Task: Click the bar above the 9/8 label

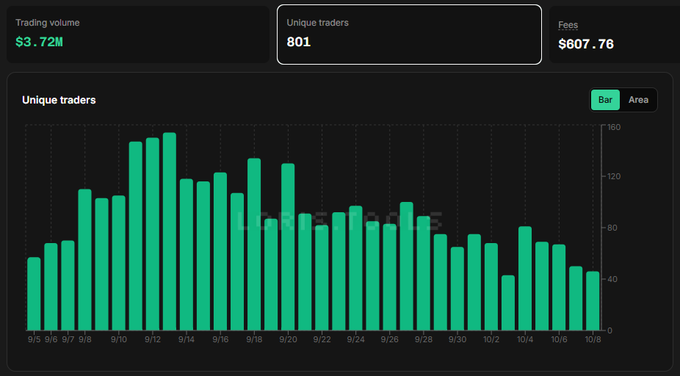Action: coord(85,260)
